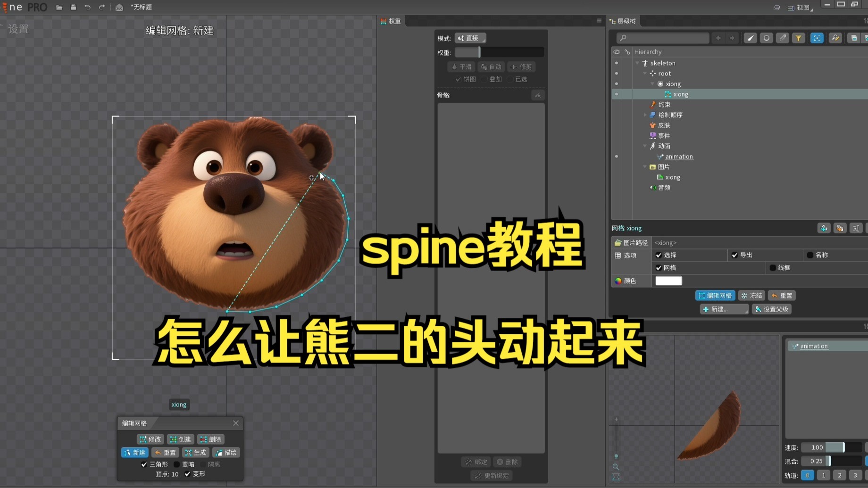
Task: Toggle the 三角形 checkbox
Action: [144, 464]
